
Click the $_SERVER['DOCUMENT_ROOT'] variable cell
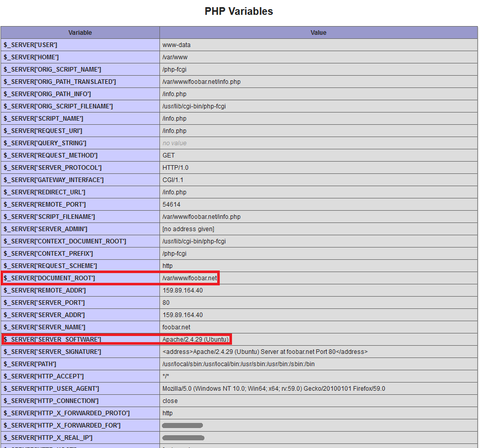click(50, 278)
